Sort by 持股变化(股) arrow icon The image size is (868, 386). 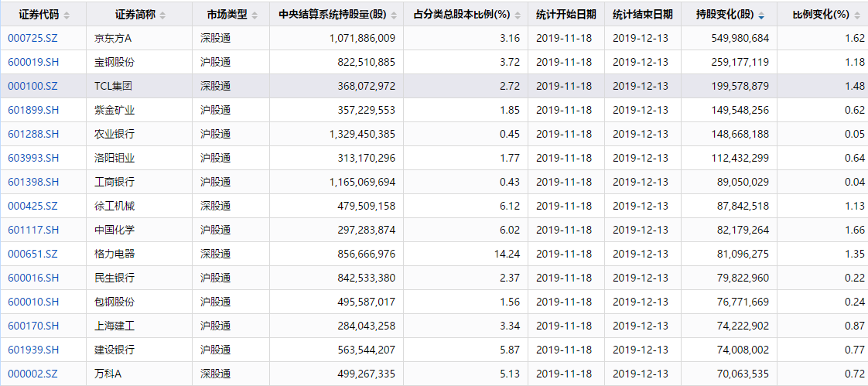coord(762,15)
